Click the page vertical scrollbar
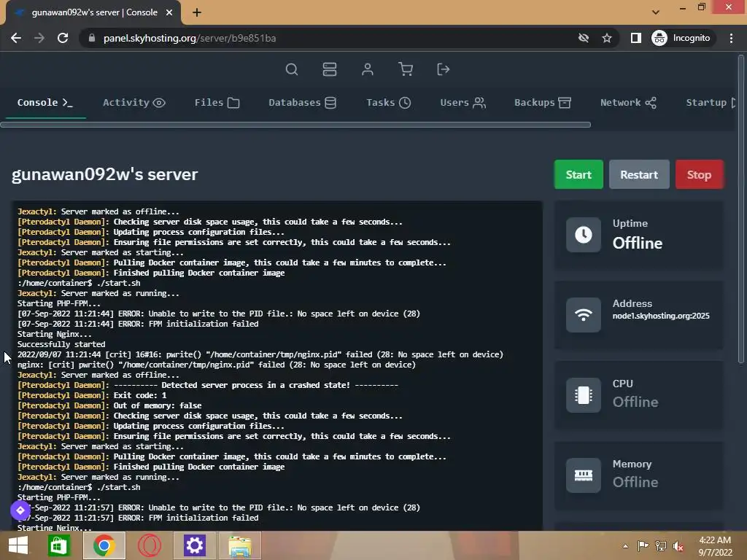 (x=741, y=209)
